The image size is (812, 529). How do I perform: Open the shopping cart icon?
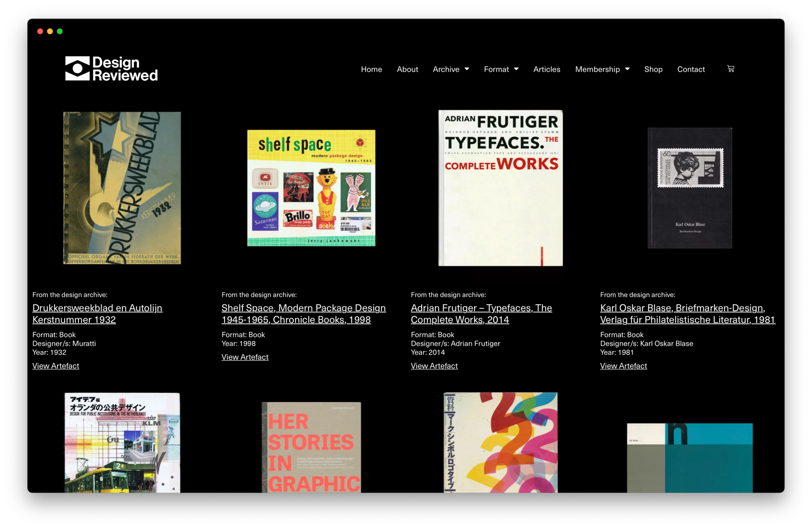pos(730,69)
